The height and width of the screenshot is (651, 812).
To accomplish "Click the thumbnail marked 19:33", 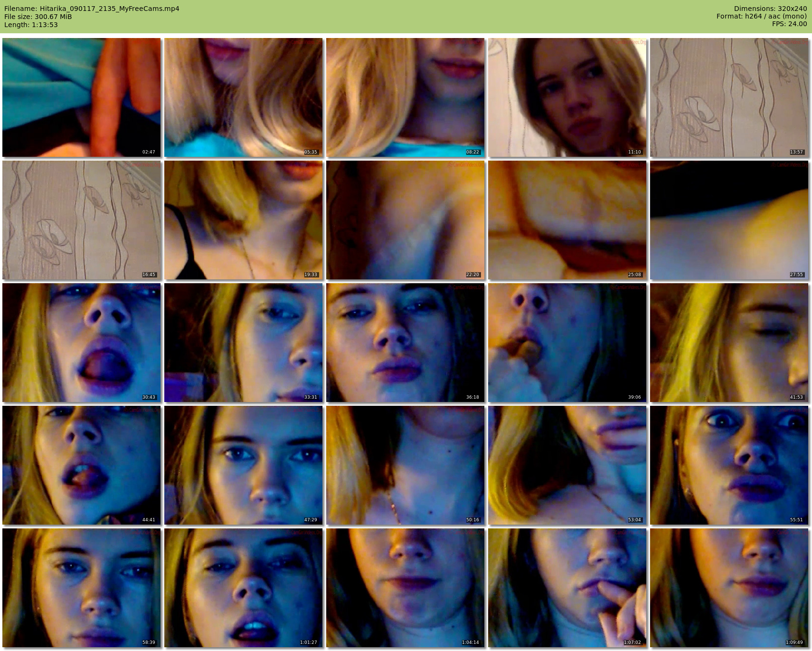I will (x=243, y=220).
